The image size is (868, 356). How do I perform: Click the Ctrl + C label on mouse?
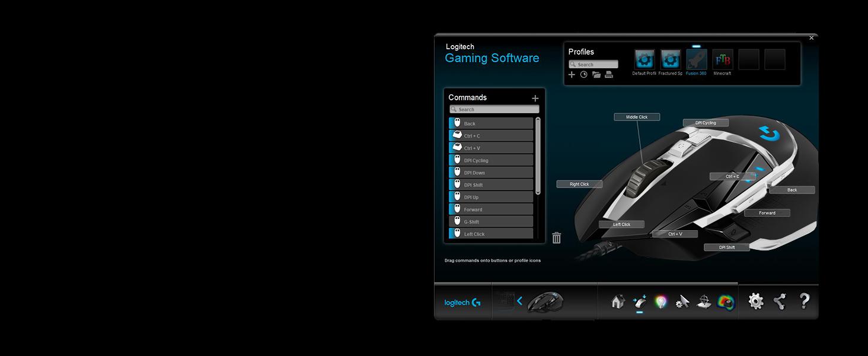(732, 176)
